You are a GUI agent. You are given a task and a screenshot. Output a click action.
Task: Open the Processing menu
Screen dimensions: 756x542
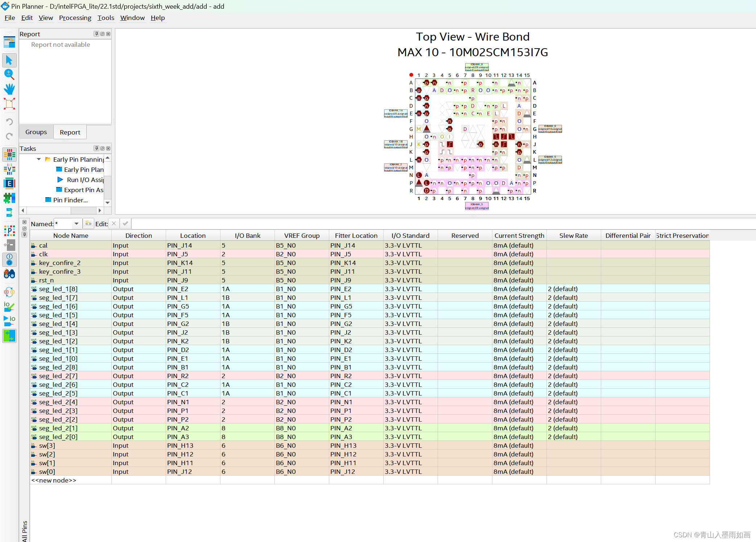point(75,17)
